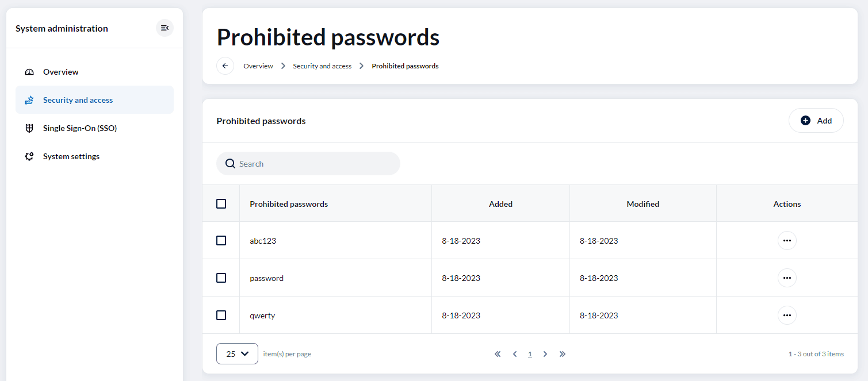
Task: Click the Added date for abc123
Action: point(461,241)
